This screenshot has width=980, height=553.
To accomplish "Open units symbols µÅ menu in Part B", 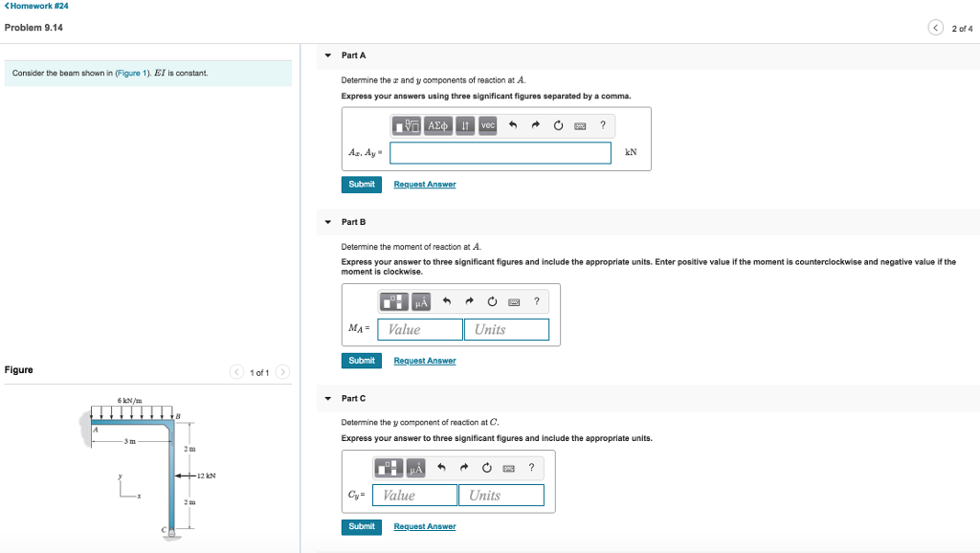I will (x=421, y=302).
